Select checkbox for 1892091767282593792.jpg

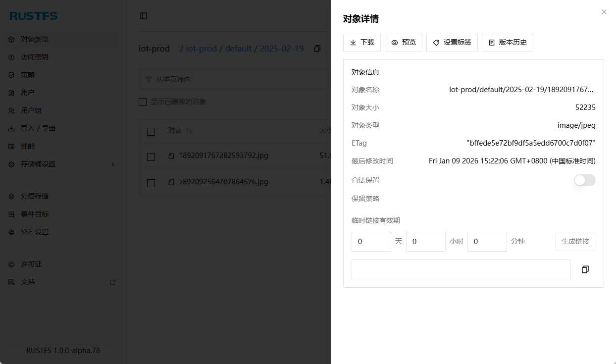151,156
